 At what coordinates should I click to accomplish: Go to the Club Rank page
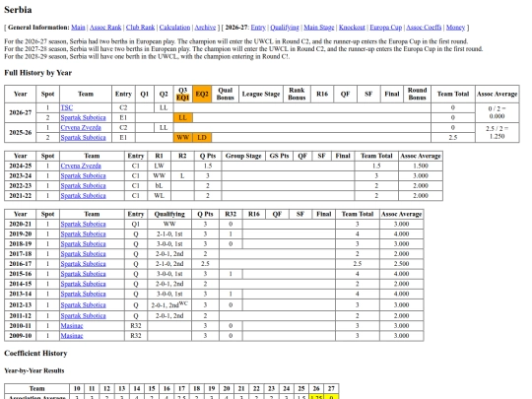(140, 28)
